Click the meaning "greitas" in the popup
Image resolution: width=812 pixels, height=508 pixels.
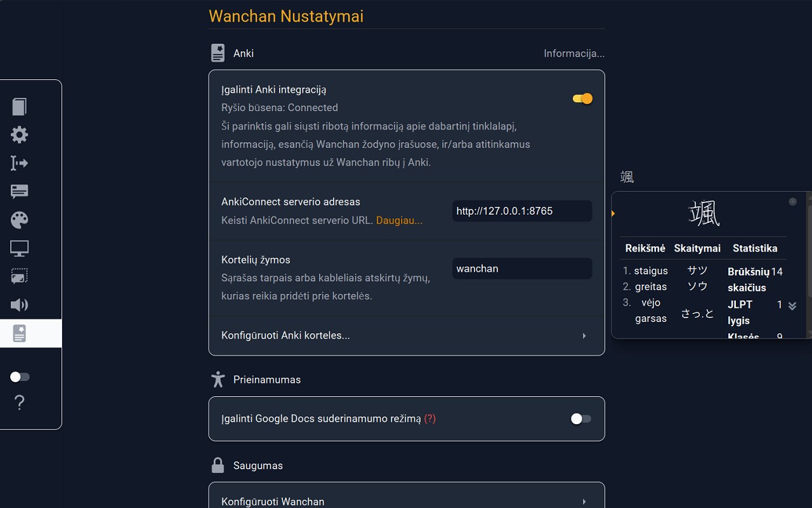click(651, 286)
